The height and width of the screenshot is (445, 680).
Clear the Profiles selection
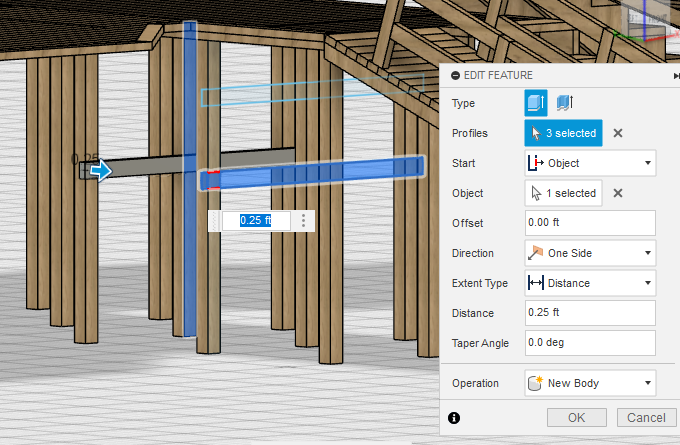[x=618, y=133]
